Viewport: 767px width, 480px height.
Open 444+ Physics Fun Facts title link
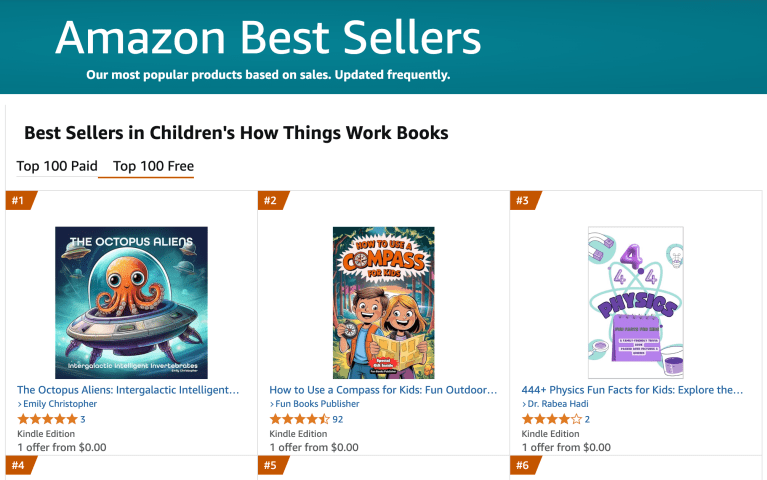point(632,389)
